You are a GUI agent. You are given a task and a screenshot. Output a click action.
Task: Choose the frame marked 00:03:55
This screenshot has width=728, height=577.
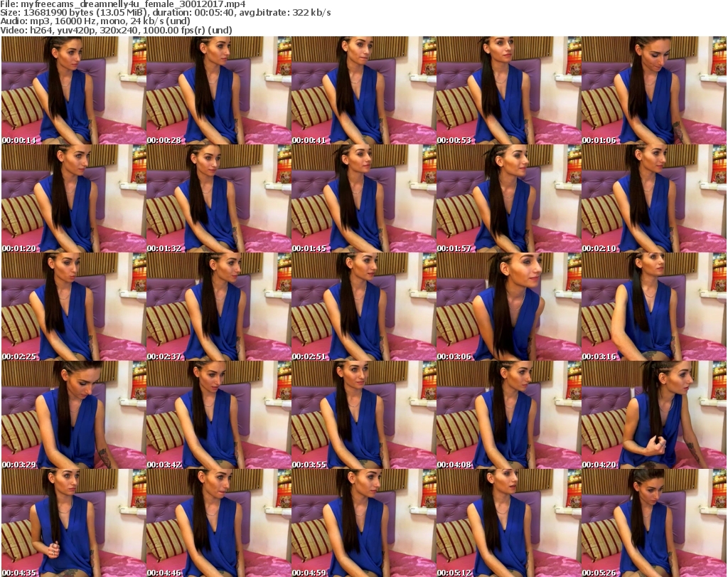363,415
